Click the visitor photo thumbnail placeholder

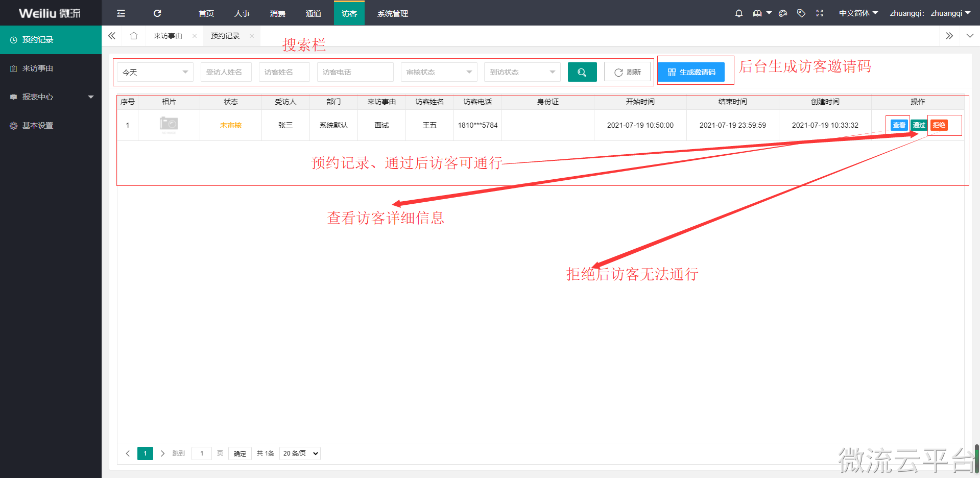click(x=169, y=125)
